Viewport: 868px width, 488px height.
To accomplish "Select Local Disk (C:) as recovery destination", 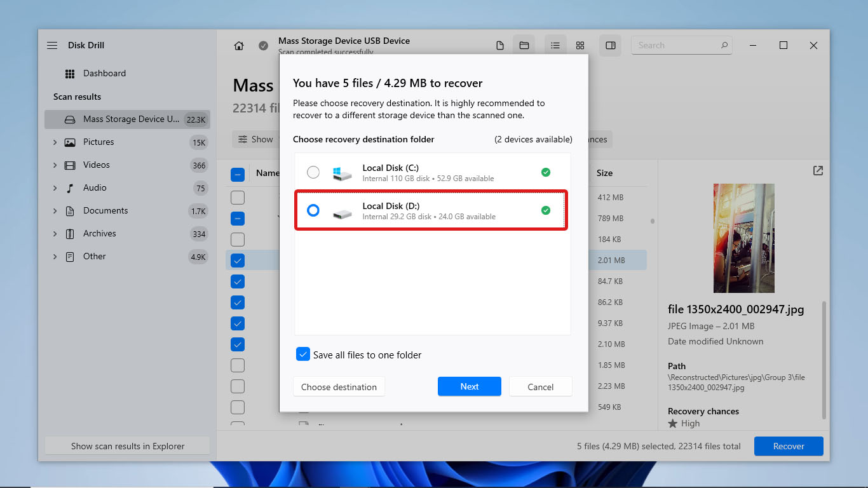I will click(x=313, y=172).
